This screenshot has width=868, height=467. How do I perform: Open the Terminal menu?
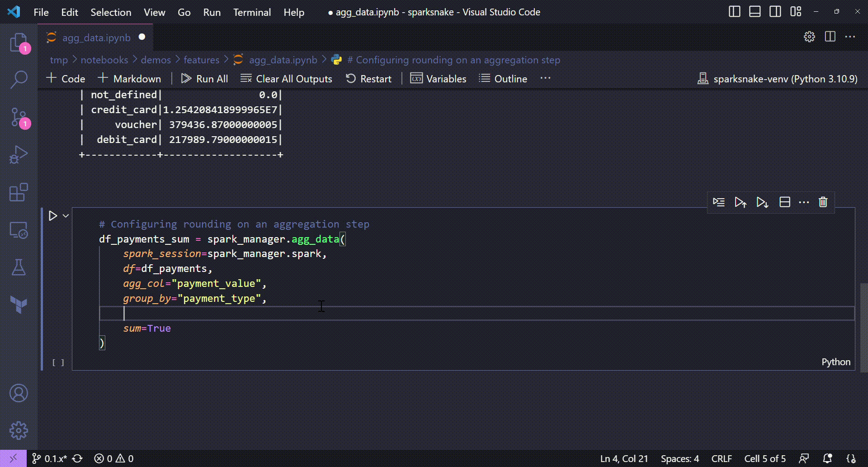[252, 12]
